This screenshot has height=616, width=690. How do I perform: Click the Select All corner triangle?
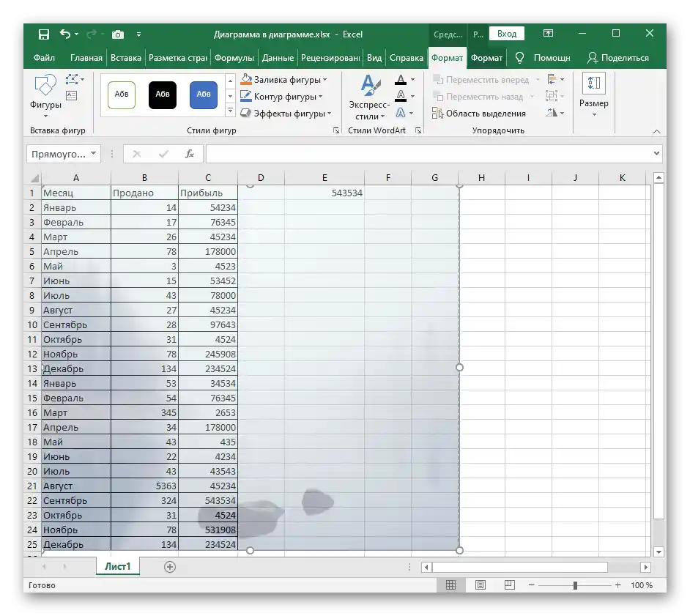click(x=34, y=178)
